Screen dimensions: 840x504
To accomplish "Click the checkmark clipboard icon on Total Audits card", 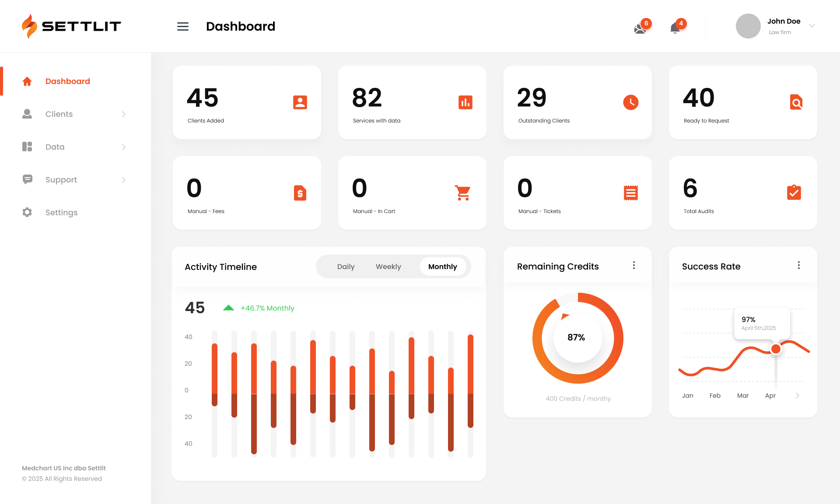I will 795,193.
